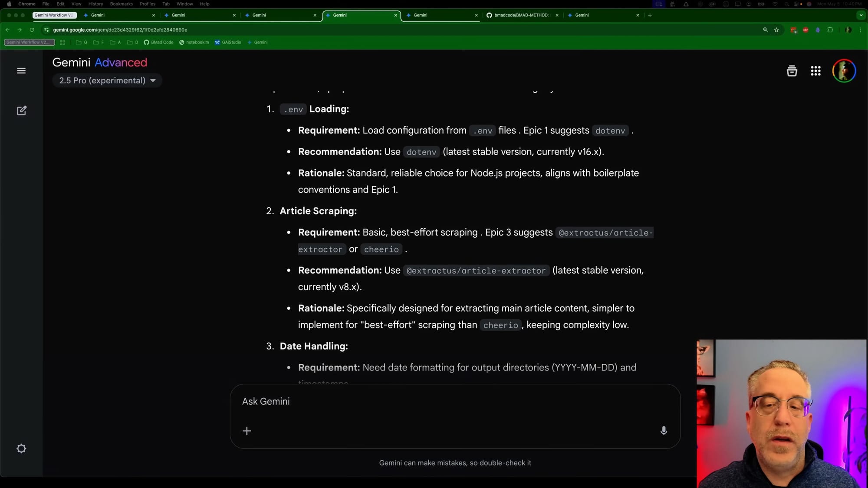
Task: Open the Gemini hamburger main menu
Action: [x=21, y=71]
